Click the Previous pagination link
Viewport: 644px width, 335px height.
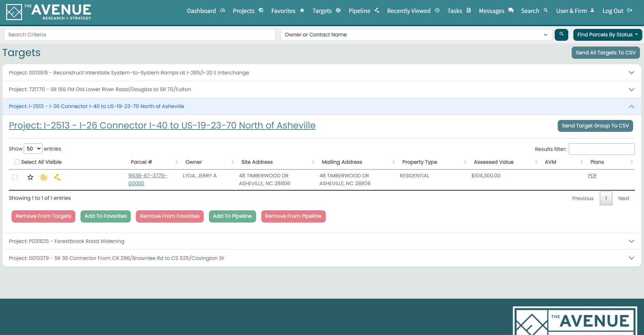pos(583,198)
